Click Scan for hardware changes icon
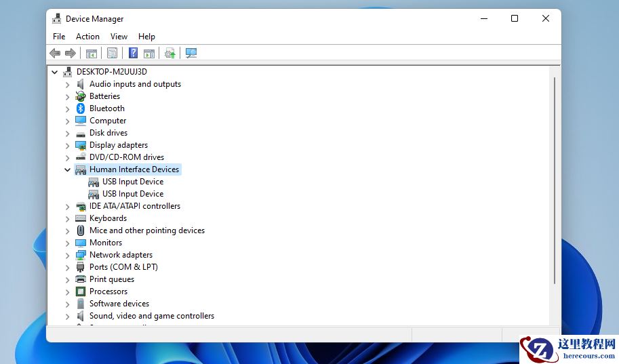The width and height of the screenshot is (619, 364). coord(191,53)
